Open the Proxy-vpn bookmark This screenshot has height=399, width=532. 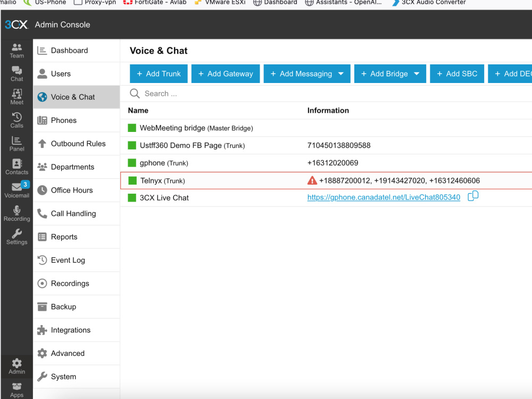[x=95, y=2]
